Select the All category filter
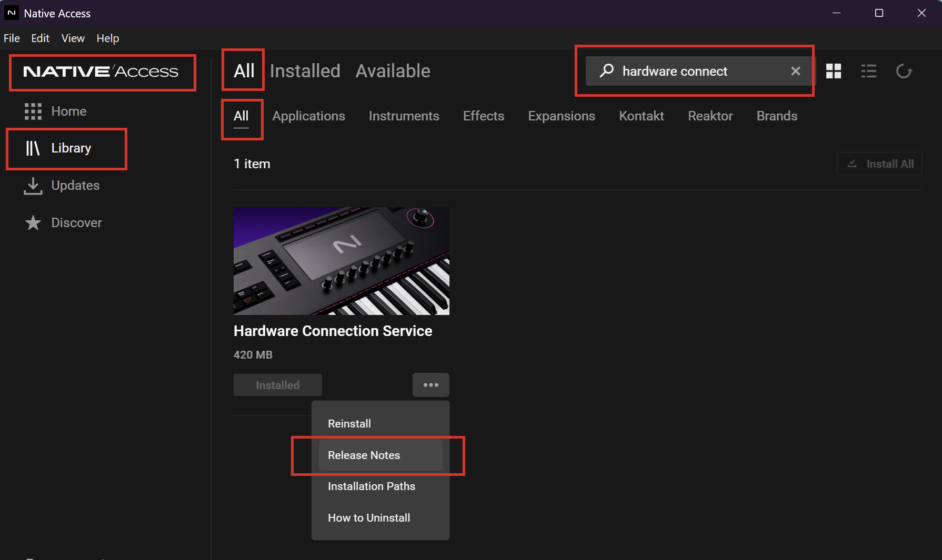Image resolution: width=942 pixels, height=560 pixels. tap(241, 116)
